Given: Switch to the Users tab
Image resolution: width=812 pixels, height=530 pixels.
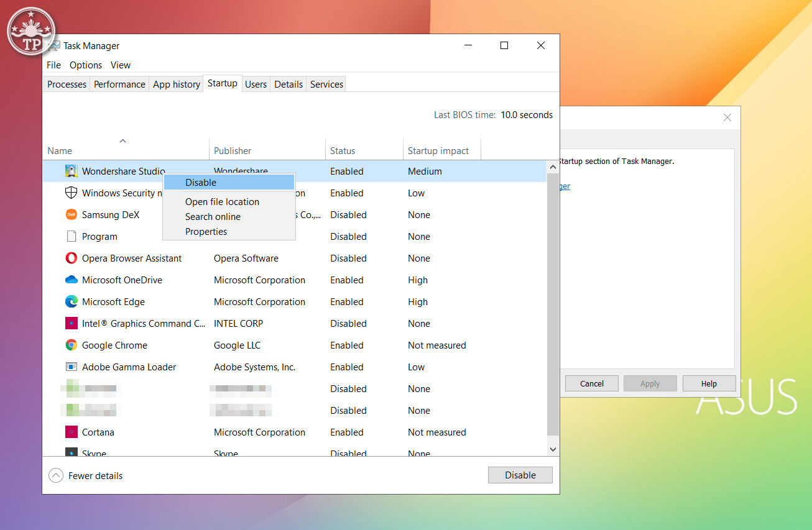Looking at the screenshot, I should pyautogui.click(x=256, y=85).
